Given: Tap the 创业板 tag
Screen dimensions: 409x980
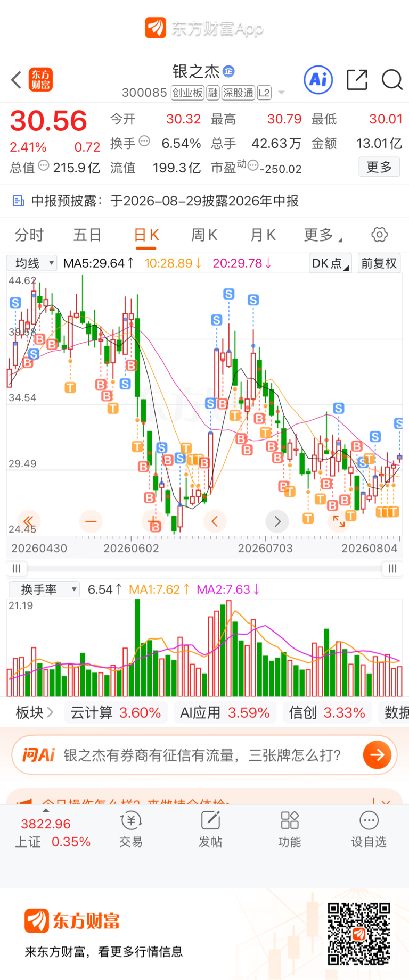Looking at the screenshot, I should pyautogui.click(x=187, y=93).
